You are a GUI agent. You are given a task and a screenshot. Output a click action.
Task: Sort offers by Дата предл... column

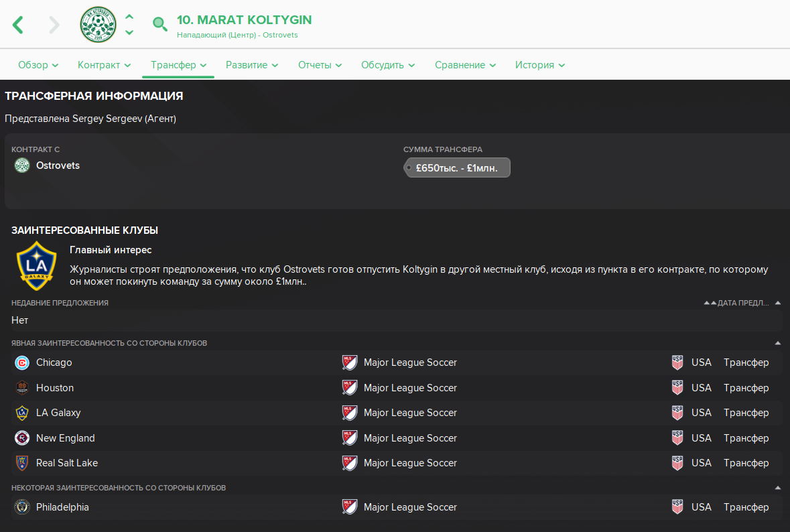tap(742, 303)
